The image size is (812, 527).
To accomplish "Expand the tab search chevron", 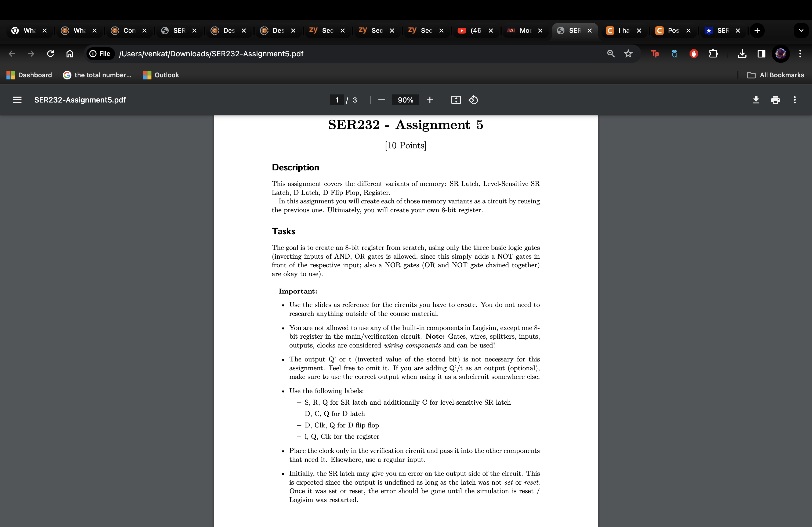I will coord(802,31).
